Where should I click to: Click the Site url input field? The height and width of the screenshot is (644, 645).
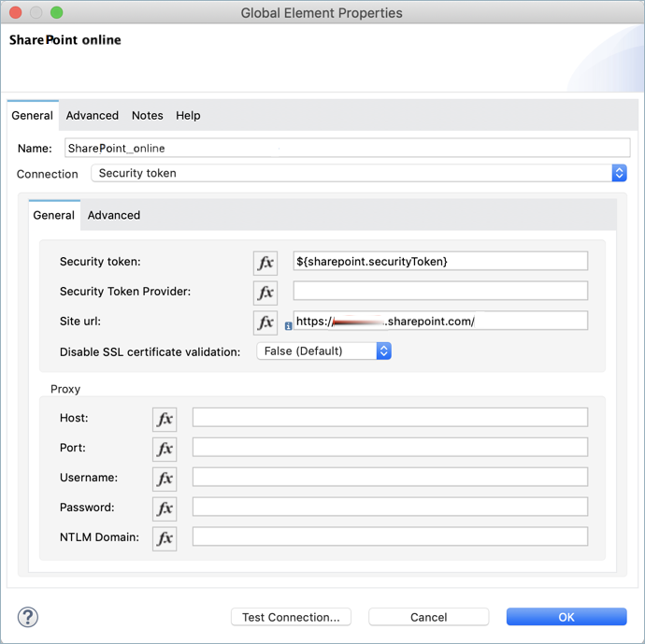[x=440, y=321]
